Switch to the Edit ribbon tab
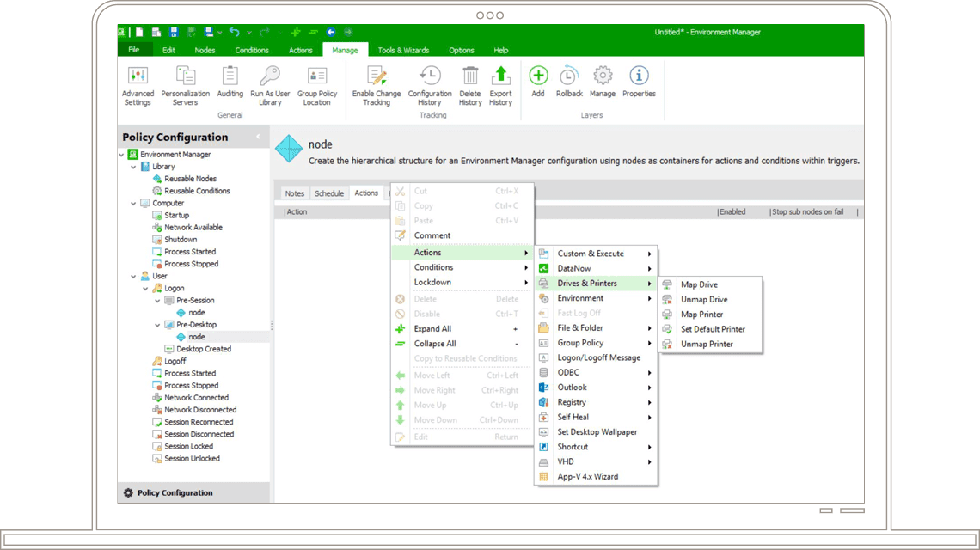The width and height of the screenshot is (980, 550). click(x=168, y=50)
